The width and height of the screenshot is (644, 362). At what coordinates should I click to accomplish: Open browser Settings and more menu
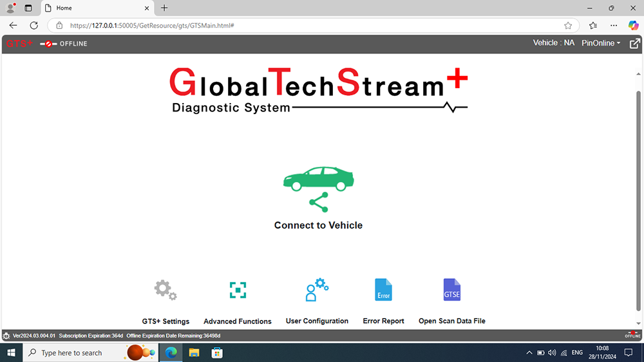(x=614, y=26)
